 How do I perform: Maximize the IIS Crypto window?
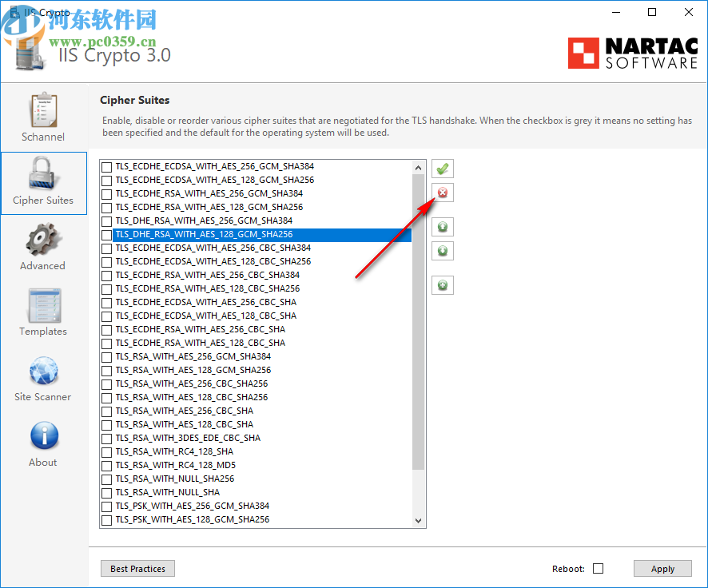coord(652,12)
